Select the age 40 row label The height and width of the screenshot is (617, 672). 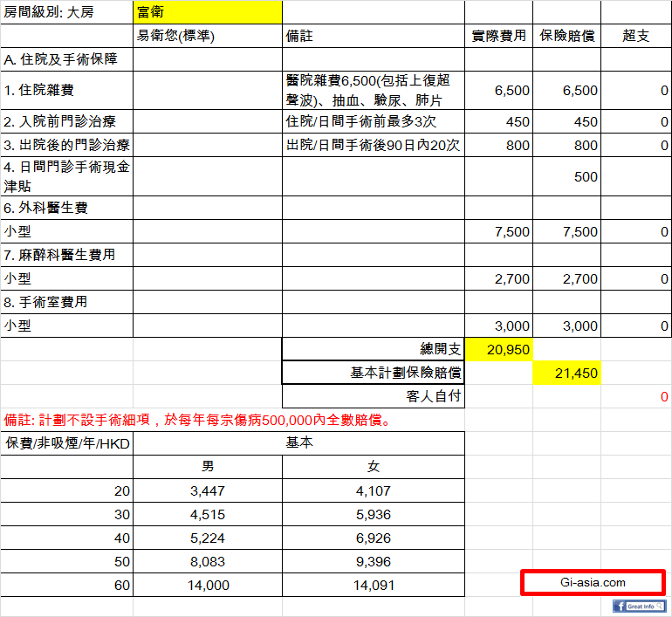tap(67, 538)
